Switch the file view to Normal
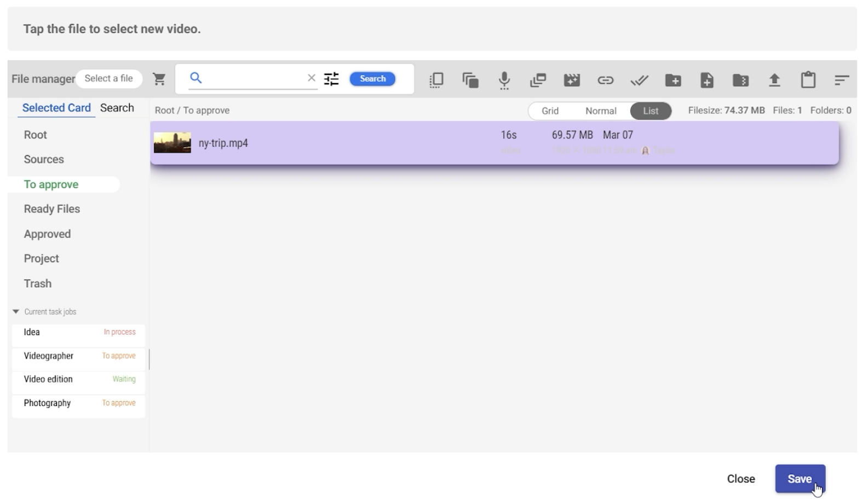 pyautogui.click(x=601, y=111)
